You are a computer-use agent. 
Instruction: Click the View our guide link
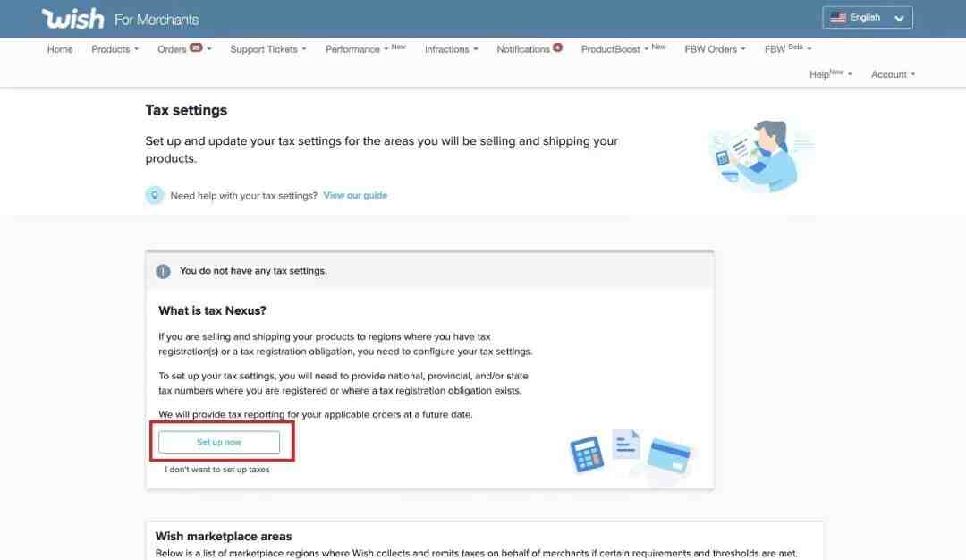point(355,195)
